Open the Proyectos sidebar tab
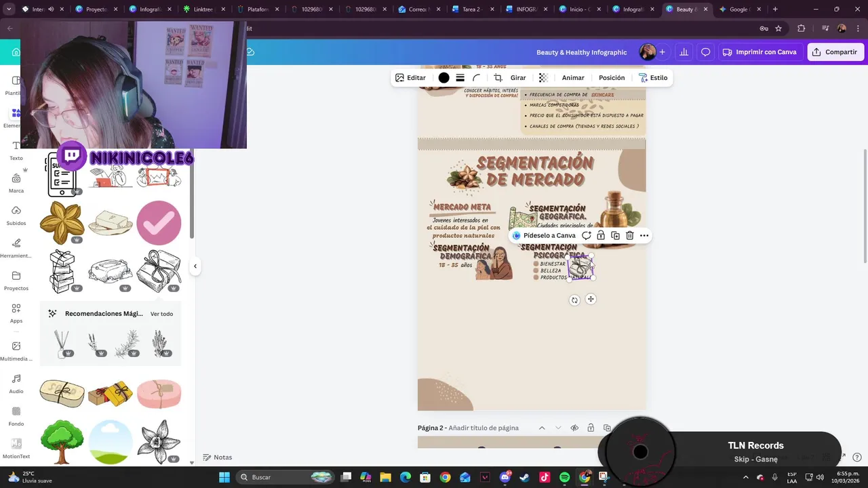This screenshot has height=488, width=868. pos(16,281)
